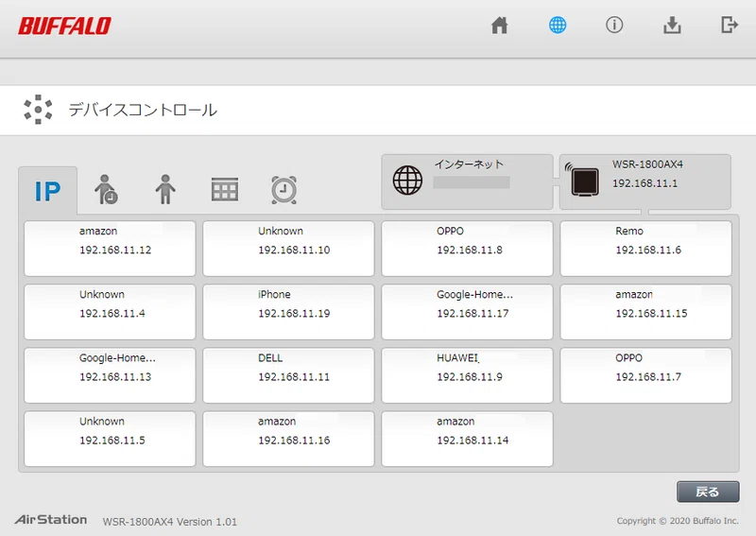Image resolution: width=756 pixels, height=536 pixels.
Task: Select Google-Home device 192.168.11.17
Action: pyautogui.click(x=467, y=312)
